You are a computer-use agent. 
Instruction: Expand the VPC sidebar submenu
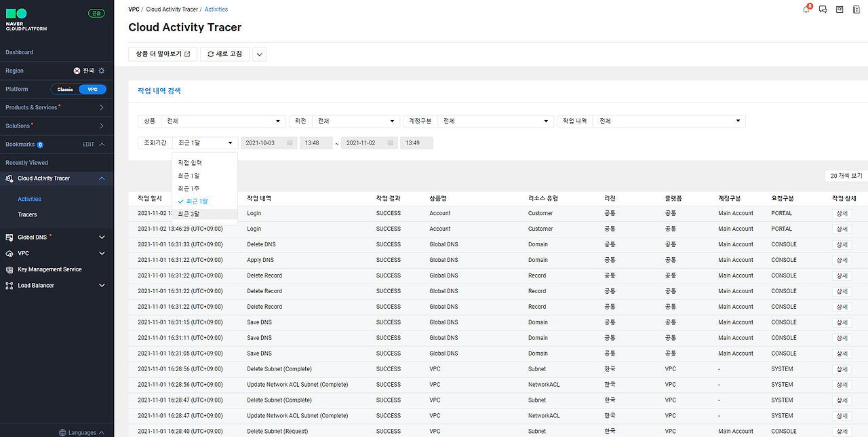pos(102,254)
